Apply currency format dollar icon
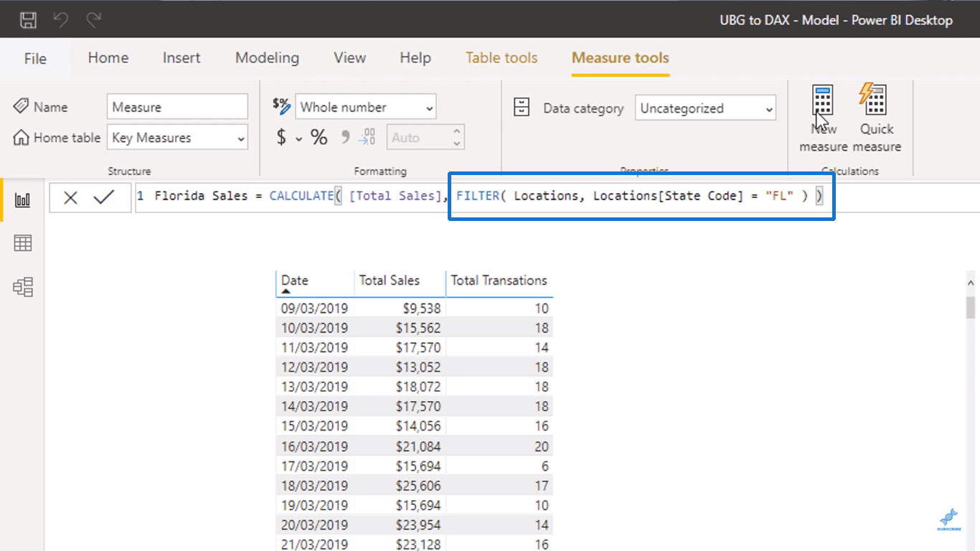 coord(281,137)
